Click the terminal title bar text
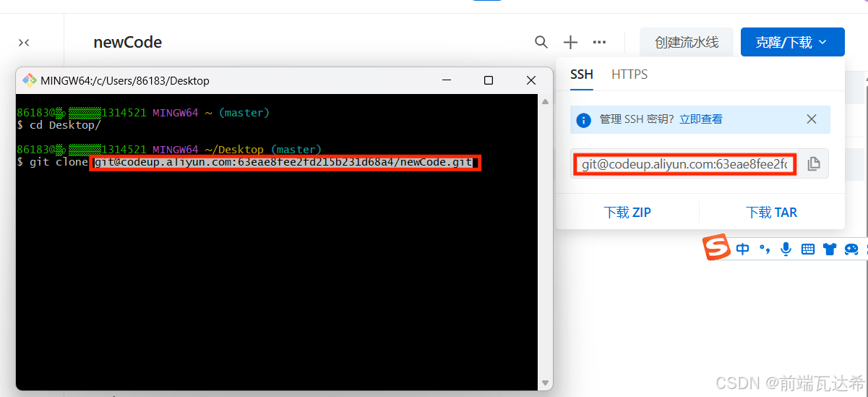 [126, 80]
